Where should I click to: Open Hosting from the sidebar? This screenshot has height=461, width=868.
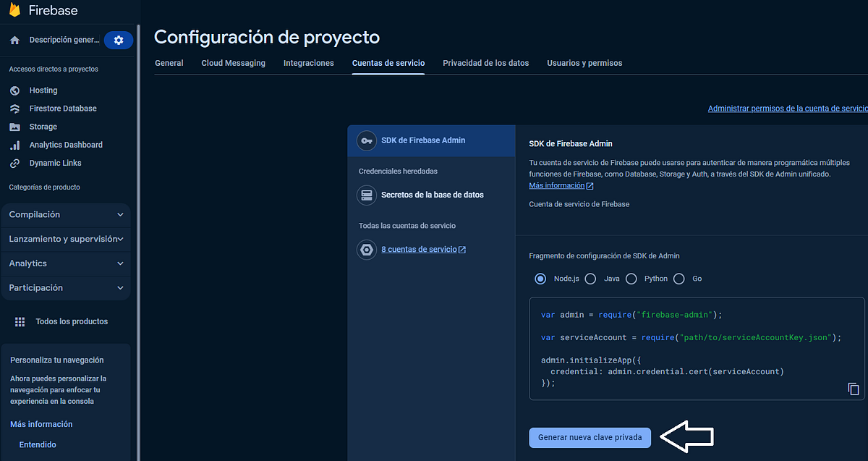point(43,90)
